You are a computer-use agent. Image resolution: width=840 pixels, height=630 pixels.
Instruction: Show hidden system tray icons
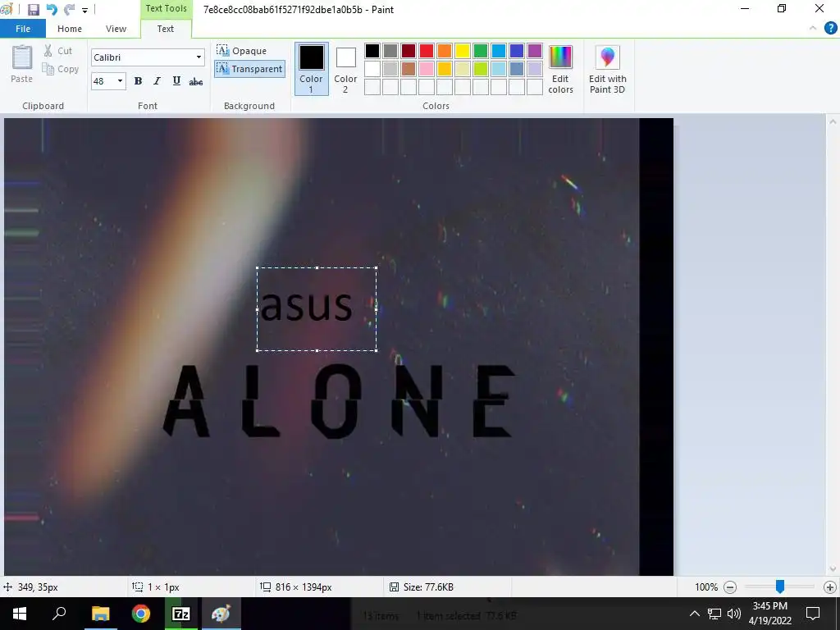[x=694, y=614]
